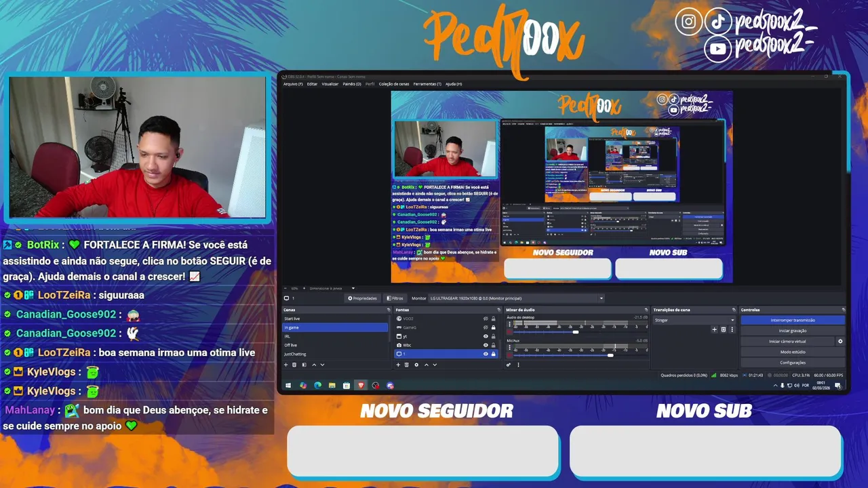Open audio mixer options menu dots at bottom
This screenshot has height=488, width=868.
[x=518, y=365]
